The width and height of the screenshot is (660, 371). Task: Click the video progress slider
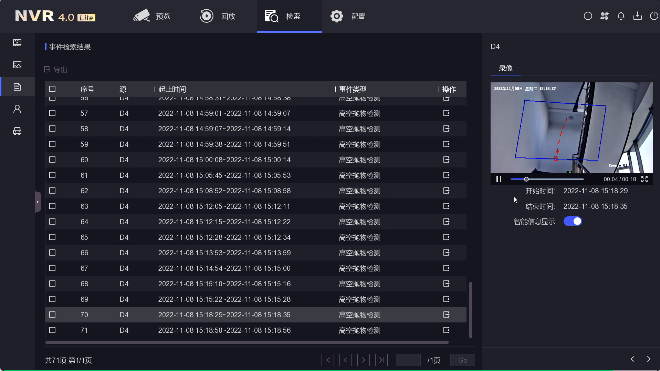(547, 179)
